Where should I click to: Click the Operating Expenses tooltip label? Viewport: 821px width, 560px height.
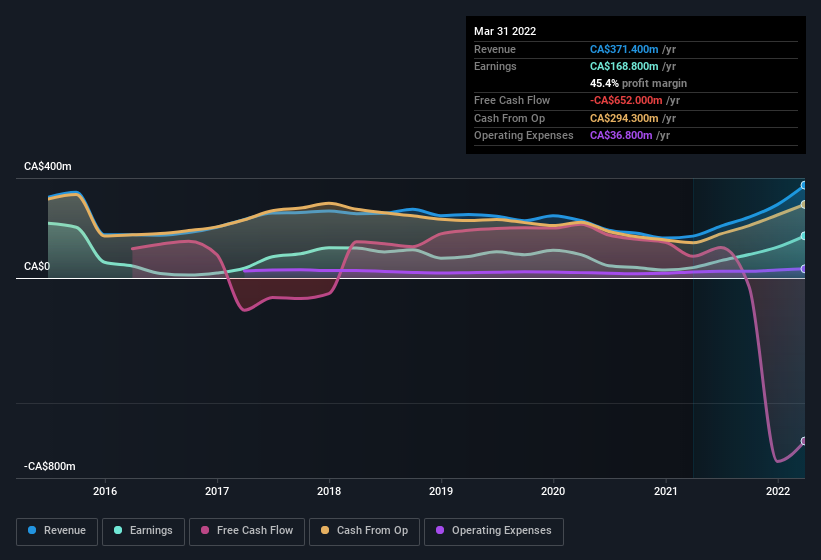tap(524, 136)
